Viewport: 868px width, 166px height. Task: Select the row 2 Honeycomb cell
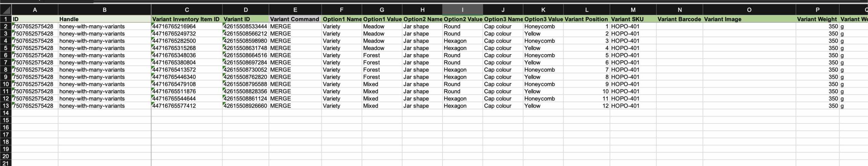543,26
